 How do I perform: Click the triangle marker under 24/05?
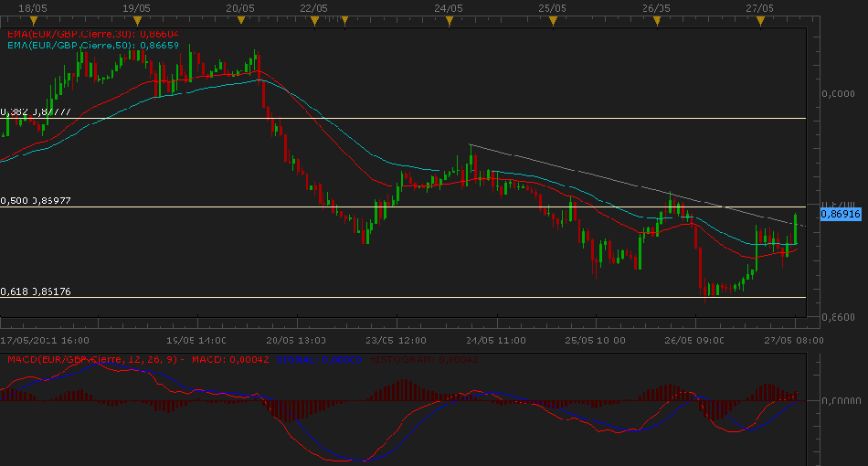click(450, 20)
